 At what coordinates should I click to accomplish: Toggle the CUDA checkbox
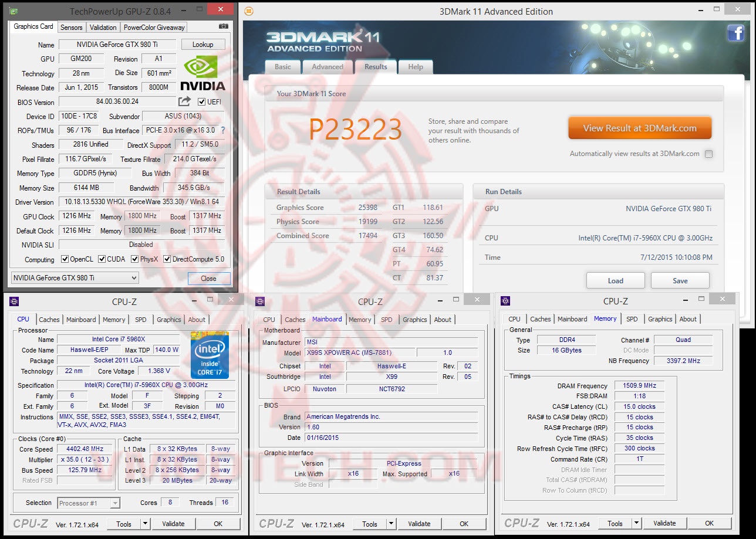[102, 259]
